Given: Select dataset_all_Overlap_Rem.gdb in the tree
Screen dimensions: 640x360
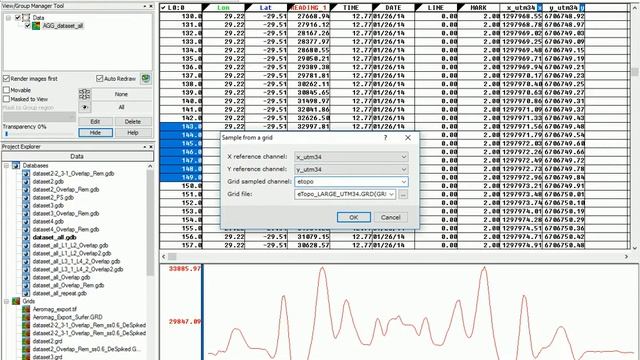Looking at the screenshot, I should 68,285.
